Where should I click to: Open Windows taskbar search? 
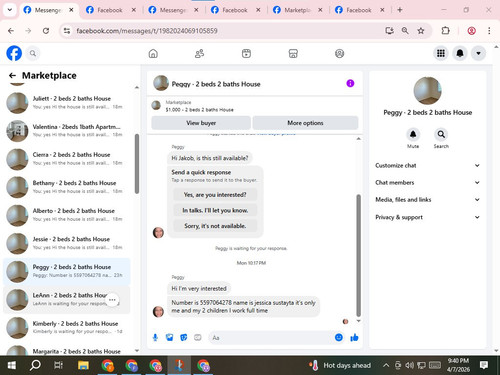[35, 365]
